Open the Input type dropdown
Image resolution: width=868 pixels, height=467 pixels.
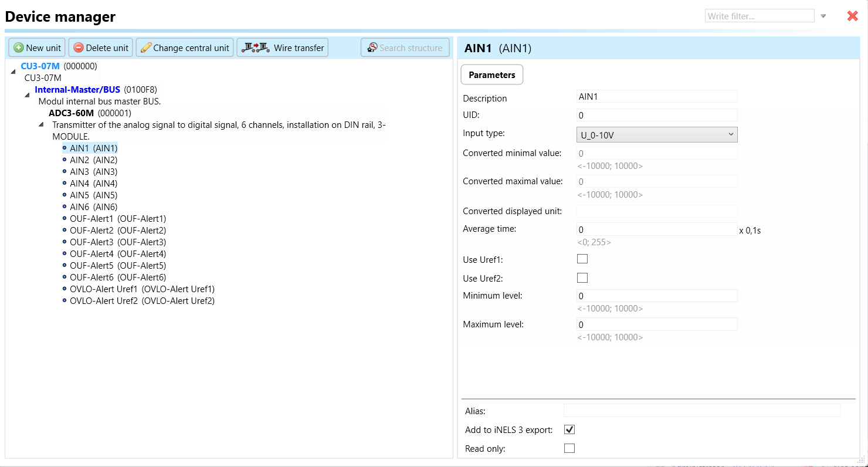point(657,135)
